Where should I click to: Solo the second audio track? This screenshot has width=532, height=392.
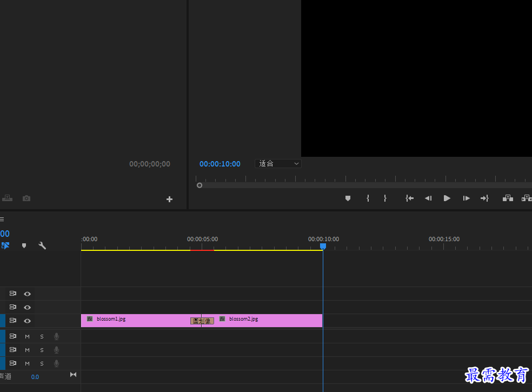(x=42, y=350)
